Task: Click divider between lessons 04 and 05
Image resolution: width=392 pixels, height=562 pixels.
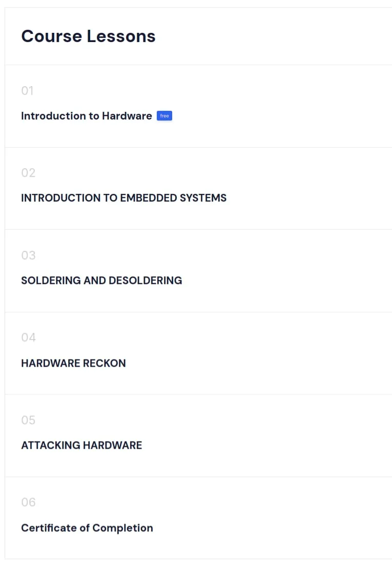Action: tap(198, 394)
